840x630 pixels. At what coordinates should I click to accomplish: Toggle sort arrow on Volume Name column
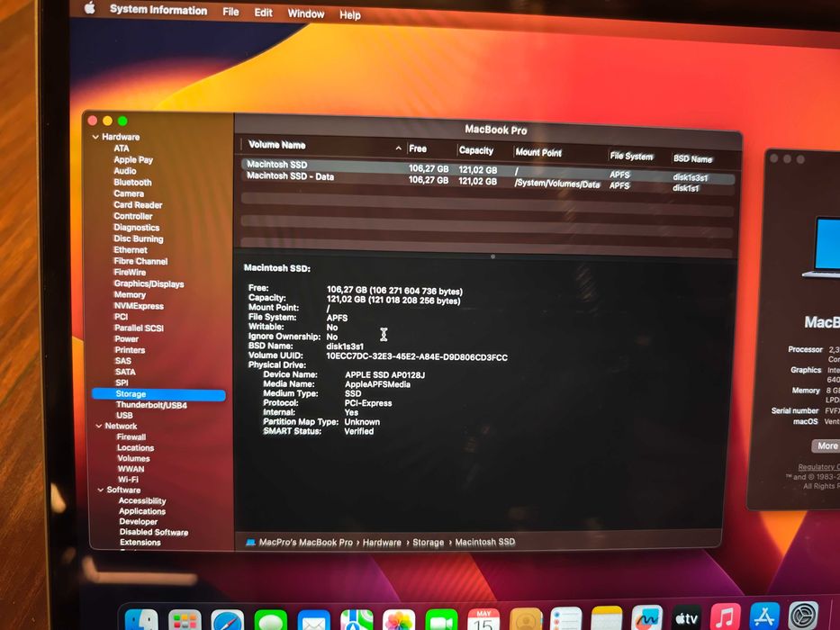[398, 148]
